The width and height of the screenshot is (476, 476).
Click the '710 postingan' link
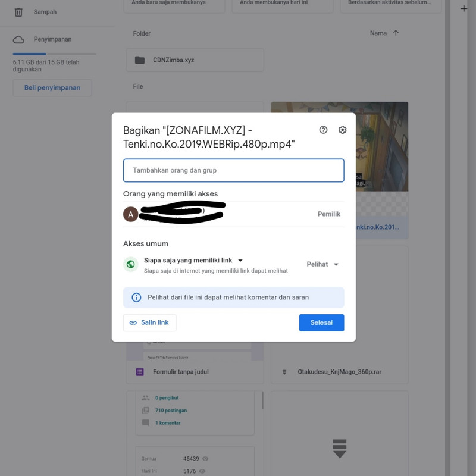[171, 410]
